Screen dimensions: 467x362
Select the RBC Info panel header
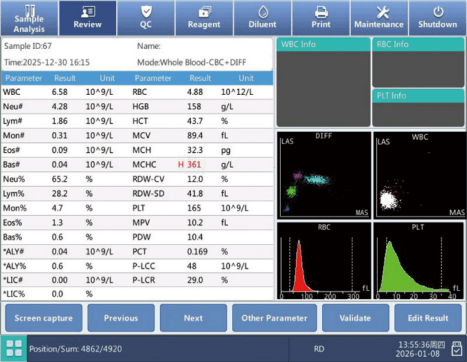point(418,44)
